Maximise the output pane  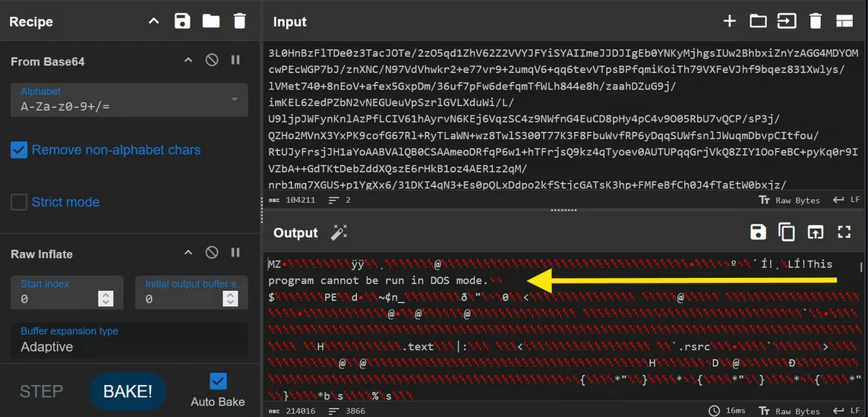coord(844,232)
